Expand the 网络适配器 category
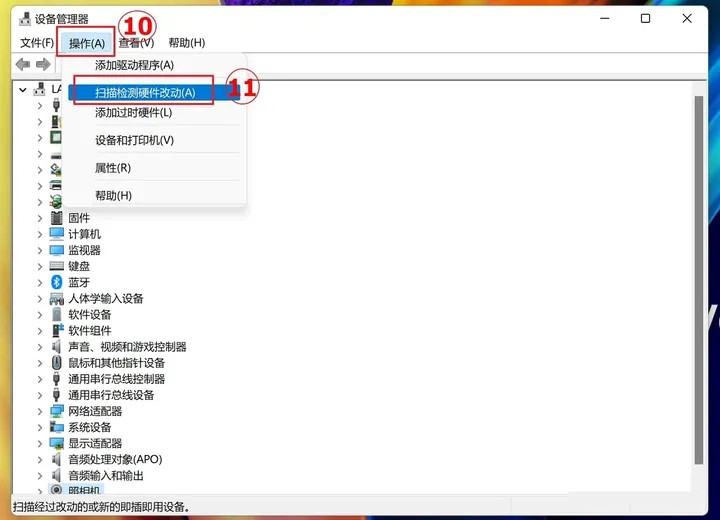The width and height of the screenshot is (720, 520). [x=40, y=411]
